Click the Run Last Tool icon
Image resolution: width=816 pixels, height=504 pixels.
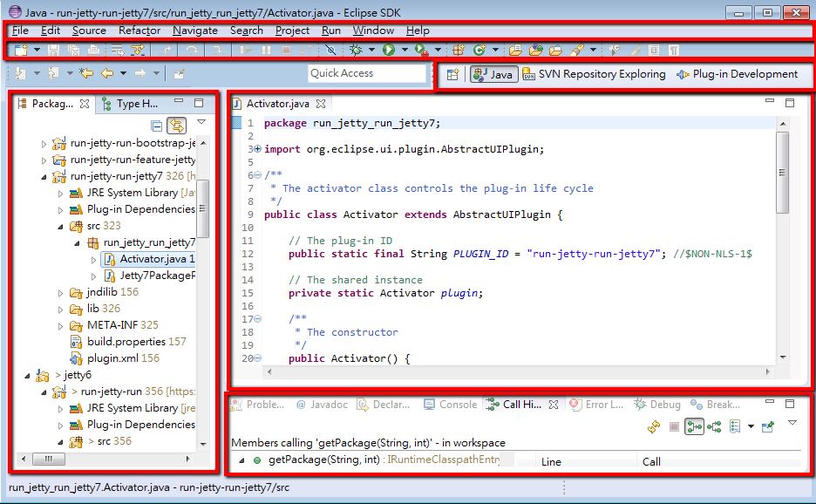[x=422, y=50]
